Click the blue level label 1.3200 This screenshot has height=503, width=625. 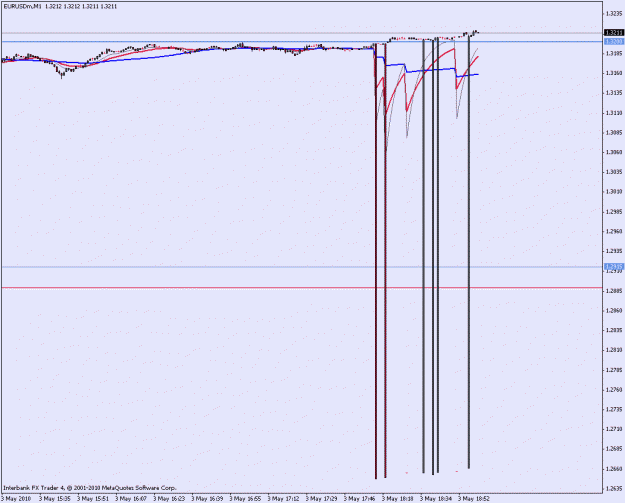(x=614, y=41)
